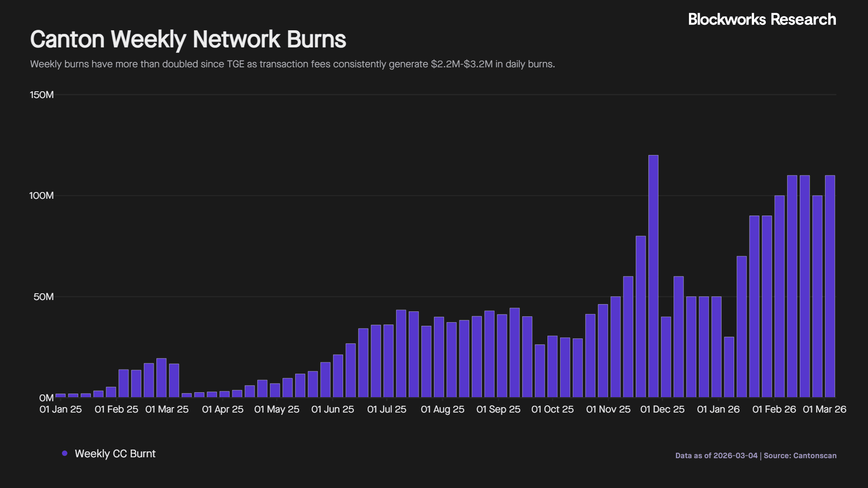This screenshot has width=868, height=488.
Task: Click the Blockworks Research logo
Action: point(762,19)
